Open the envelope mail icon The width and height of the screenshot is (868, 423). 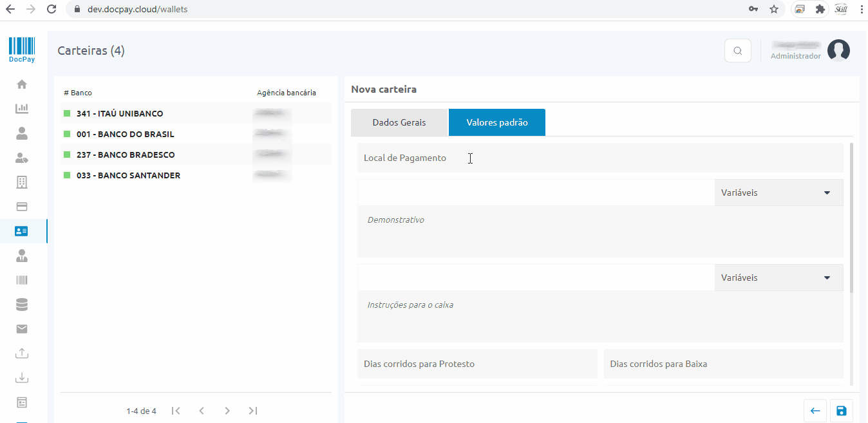pyautogui.click(x=22, y=329)
